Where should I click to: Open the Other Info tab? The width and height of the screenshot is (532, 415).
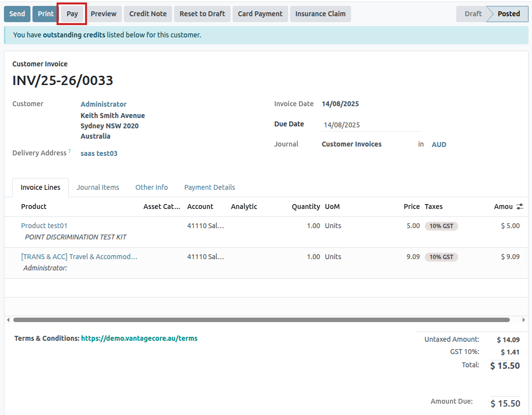click(x=151, y=187)
